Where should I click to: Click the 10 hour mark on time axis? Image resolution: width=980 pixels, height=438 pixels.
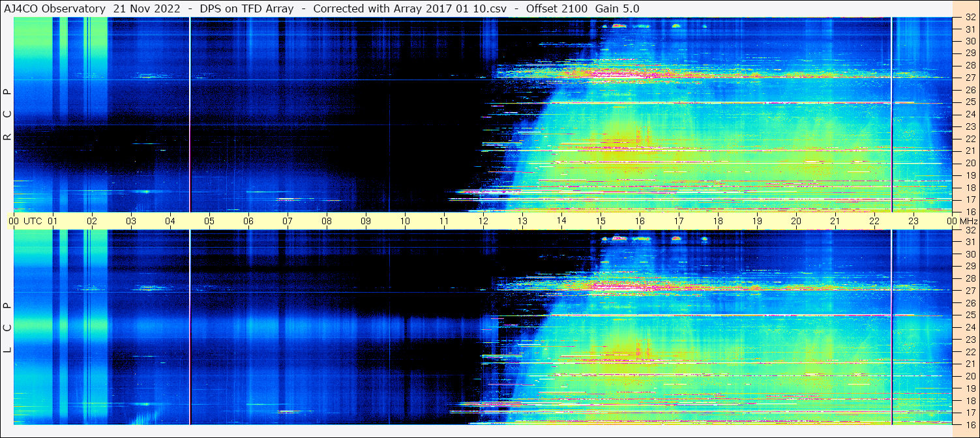click(405, 221)
